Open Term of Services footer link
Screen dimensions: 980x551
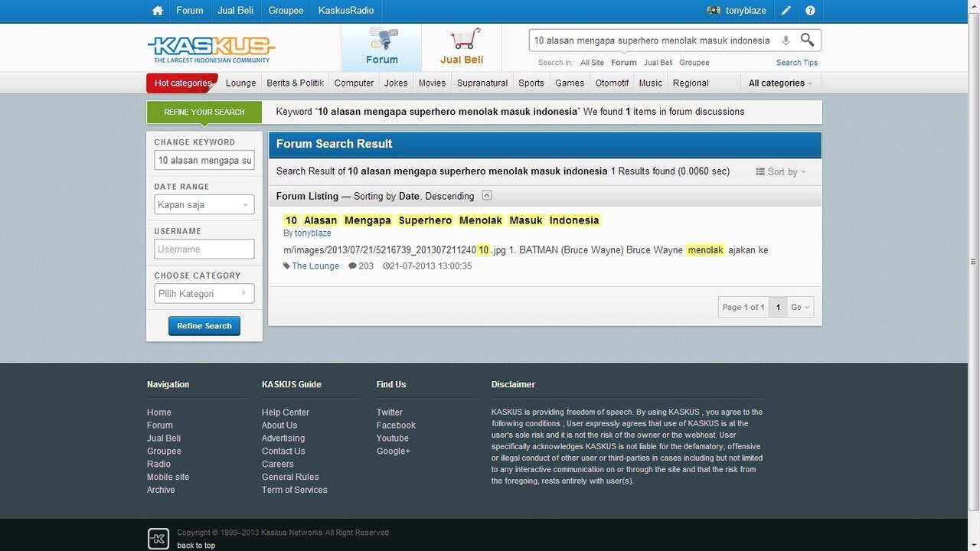[295, 490]
